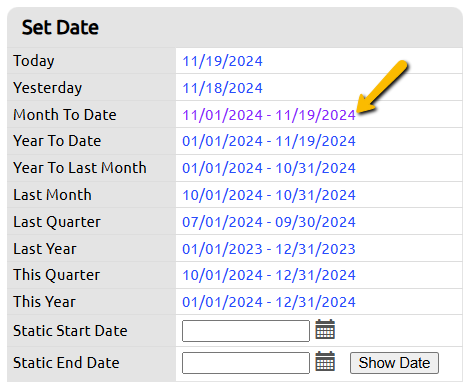Choose This Year range ending 12/31/2024
The image size is (473, 392).
click(269, 302)
